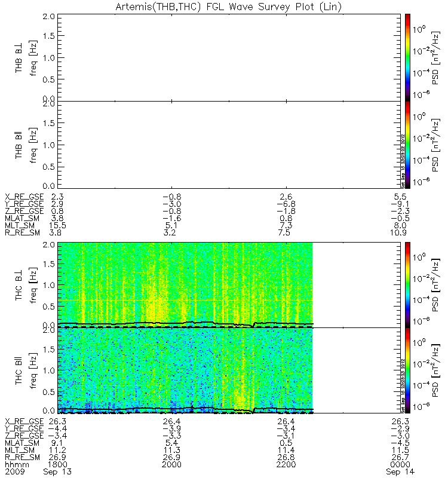Click the MLT_SM value 11.5
This screenshot has width=448, height=478.
400,450
